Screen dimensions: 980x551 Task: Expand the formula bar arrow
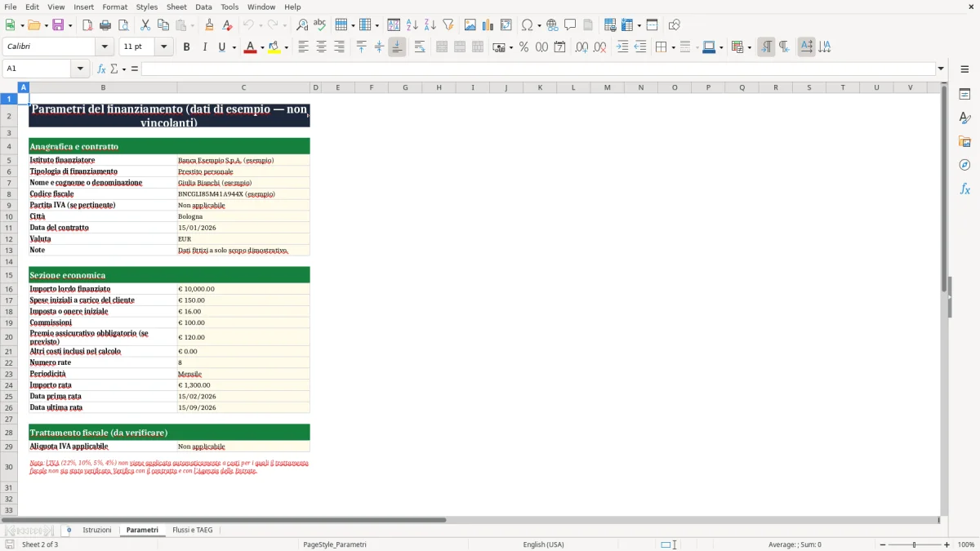[x=941, y=69]
